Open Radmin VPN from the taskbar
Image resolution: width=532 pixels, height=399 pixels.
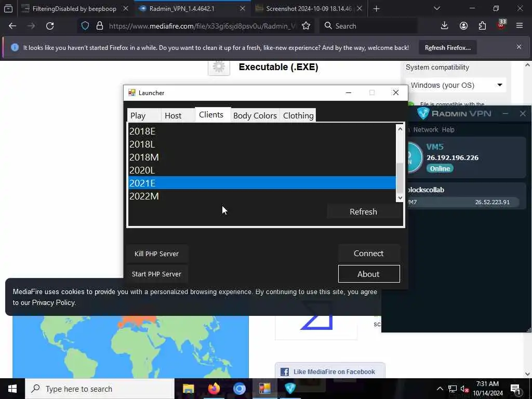pyautogui.click(x=290, y=389)
